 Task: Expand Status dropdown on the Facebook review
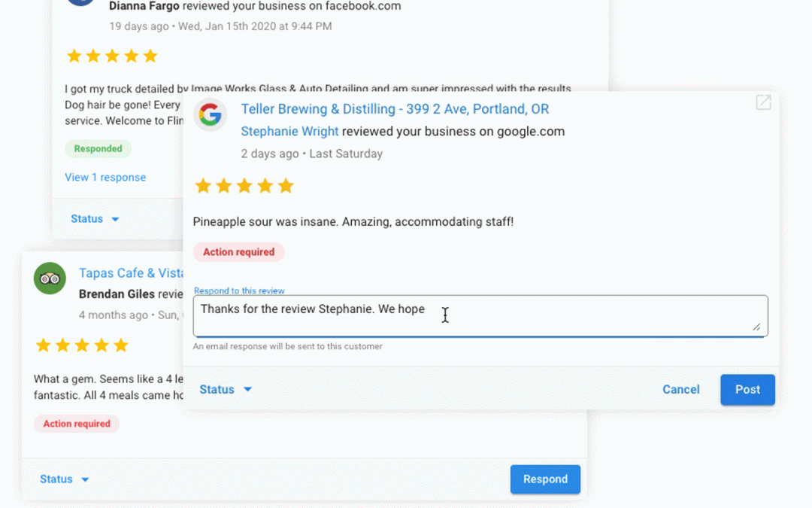click(95, 219)
